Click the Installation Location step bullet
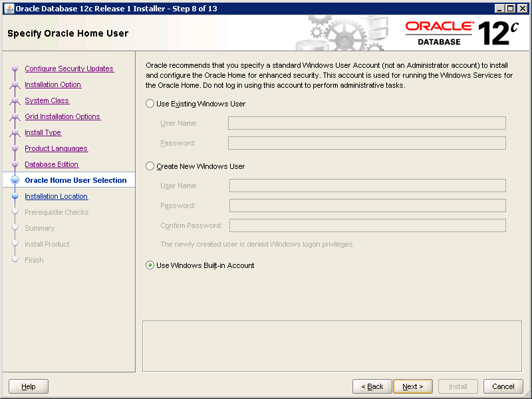The height and width of the screenshot is (399, 532). click(15, 196)
